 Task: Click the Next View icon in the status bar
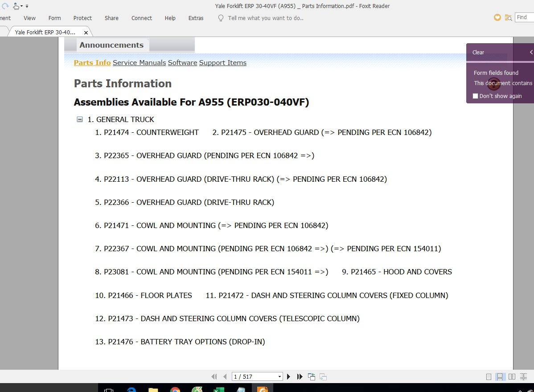[x=323, y=377]
